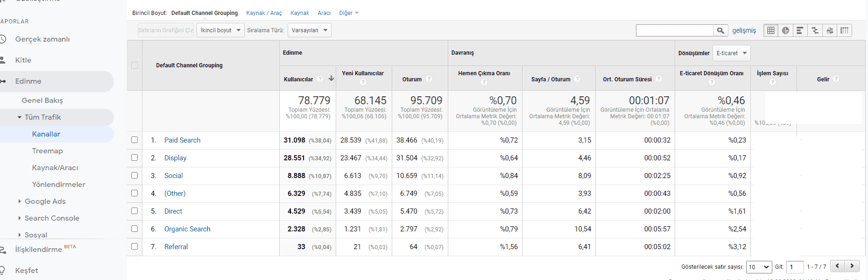Screen dimensions: 868x280
Task: Tick the checkbox for the Social row
Action: tap(134, 175)
